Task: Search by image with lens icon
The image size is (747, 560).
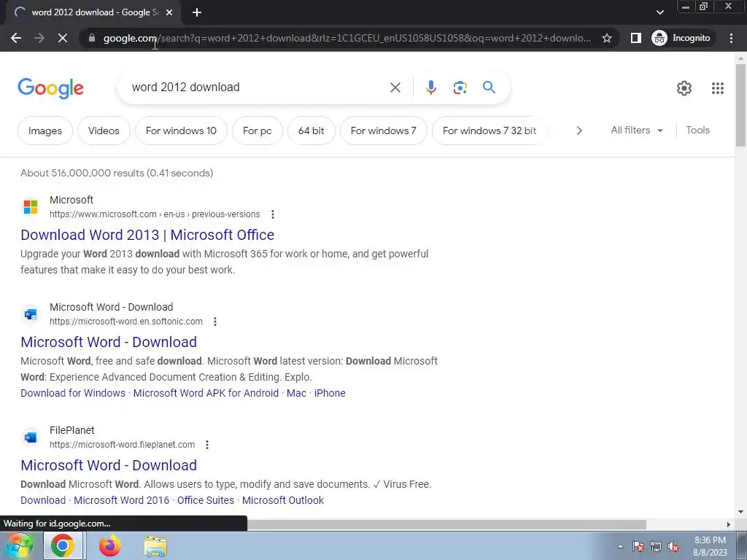Action: (x=460, y=87)
